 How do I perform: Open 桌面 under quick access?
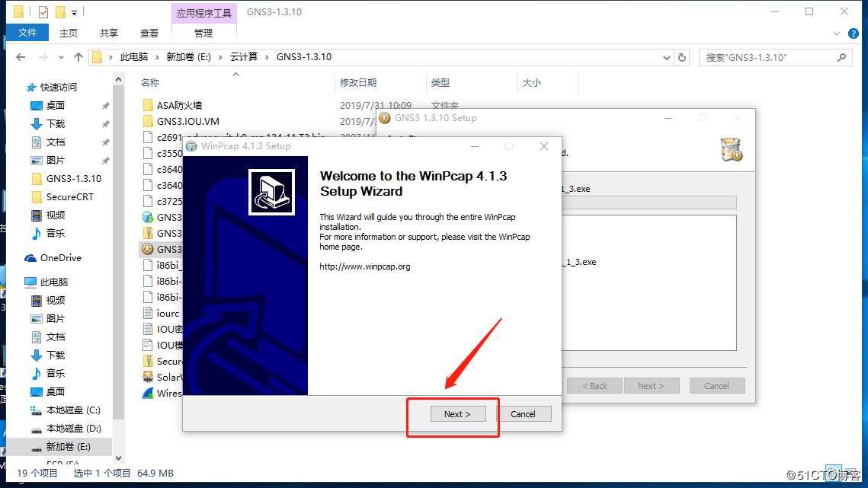[56, 105]
